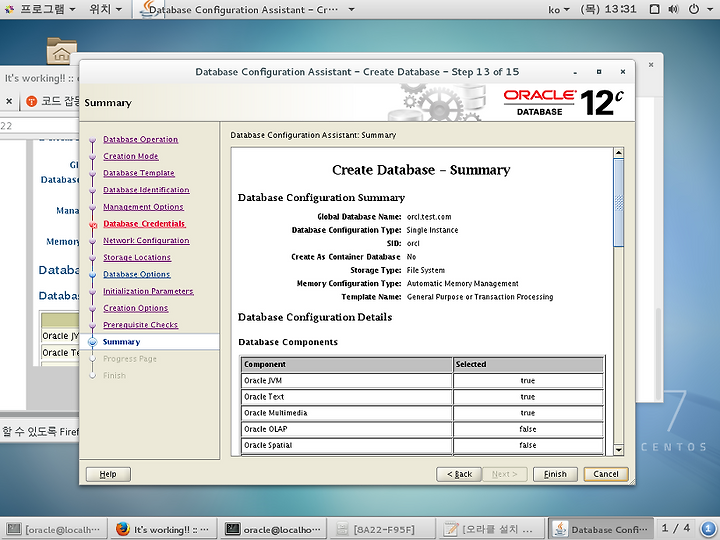Go to Creation Mode step

click(131, 156)
